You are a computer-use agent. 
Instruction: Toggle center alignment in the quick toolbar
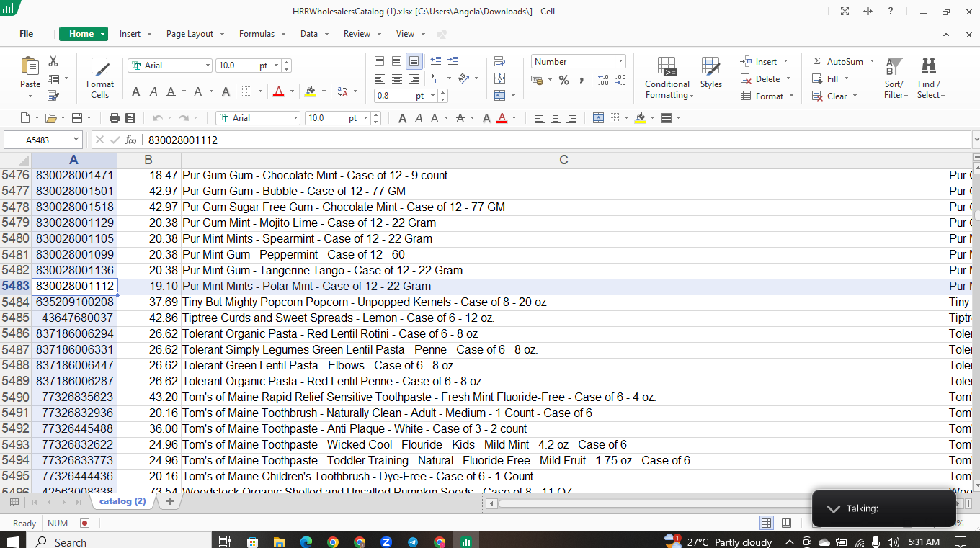point(556,118)
